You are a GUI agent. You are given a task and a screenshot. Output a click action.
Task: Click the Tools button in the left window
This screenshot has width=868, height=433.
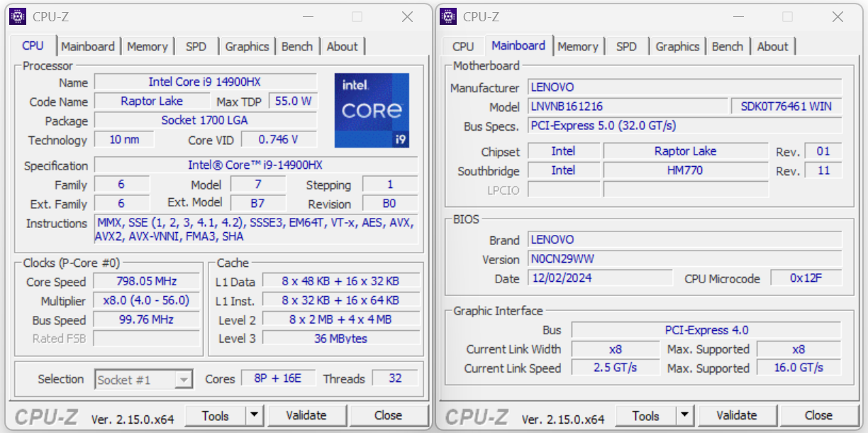point(216,415)
